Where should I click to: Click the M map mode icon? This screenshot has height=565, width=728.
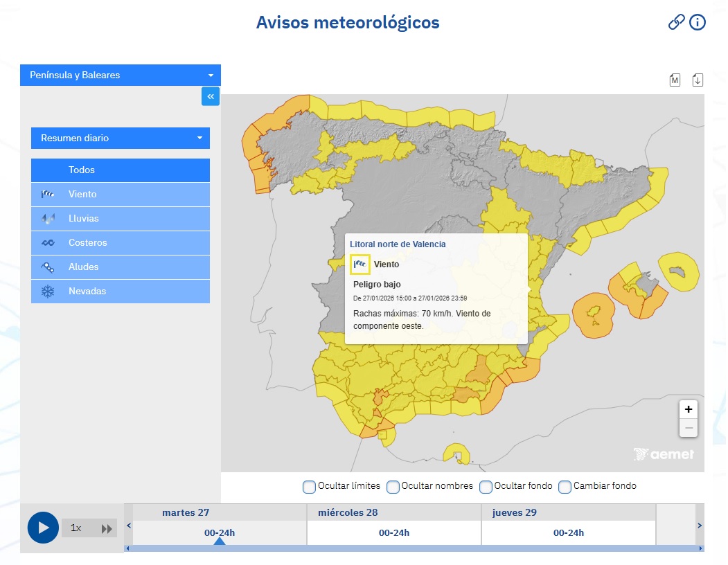[675, 80]
